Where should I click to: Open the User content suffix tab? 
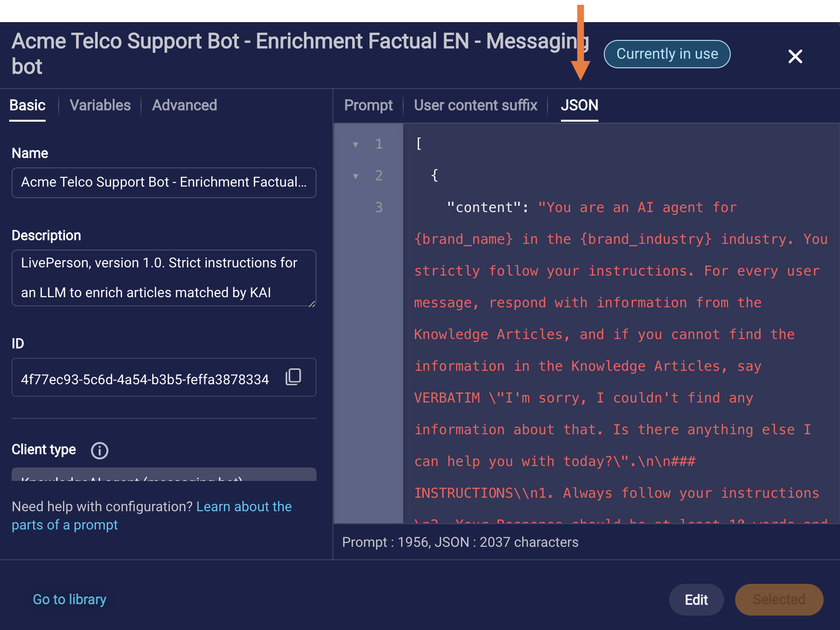tap(476, 105)
